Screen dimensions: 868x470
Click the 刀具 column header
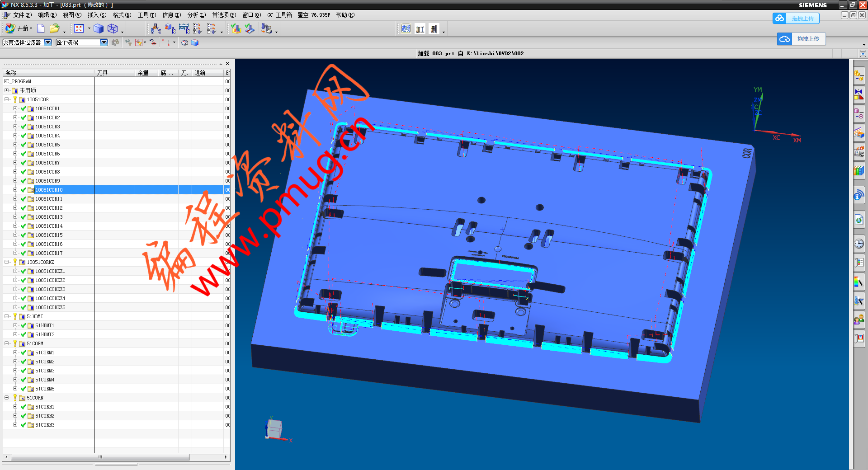[x=114, y=73]
